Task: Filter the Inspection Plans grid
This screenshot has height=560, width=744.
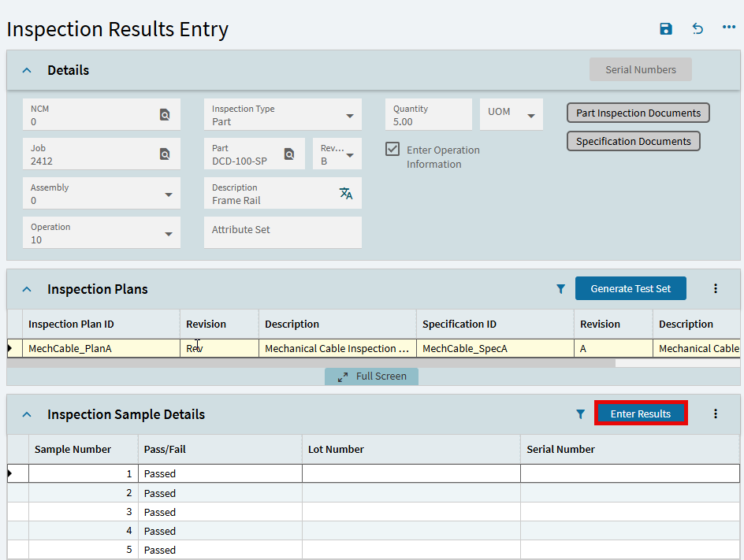Action: [x=560, y=289]
